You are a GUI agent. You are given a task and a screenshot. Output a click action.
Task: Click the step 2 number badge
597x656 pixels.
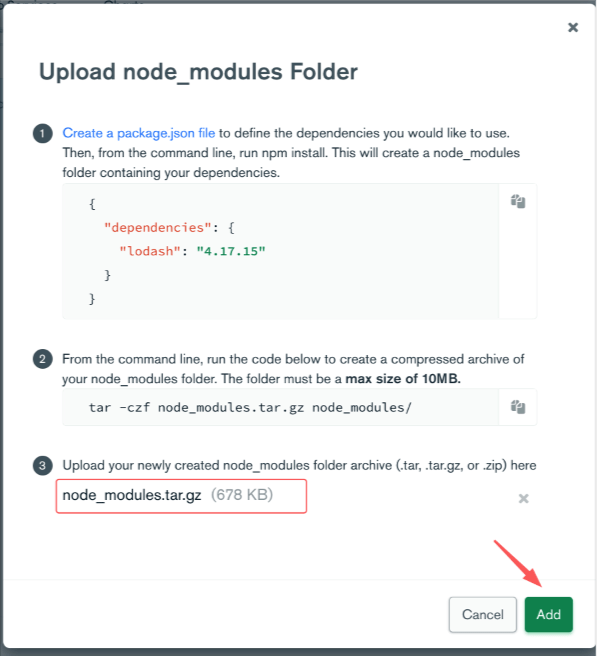pos(43,359)
